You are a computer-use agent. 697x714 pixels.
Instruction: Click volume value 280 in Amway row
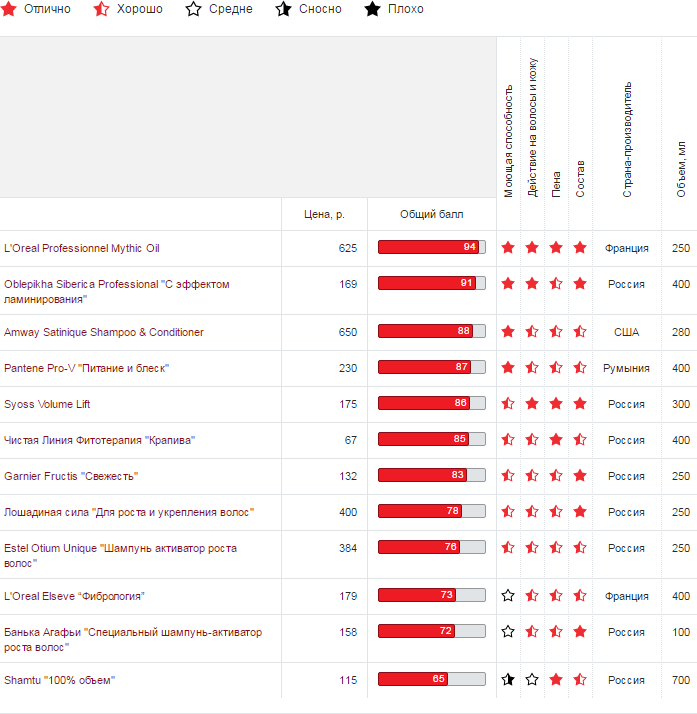[681, 332]
